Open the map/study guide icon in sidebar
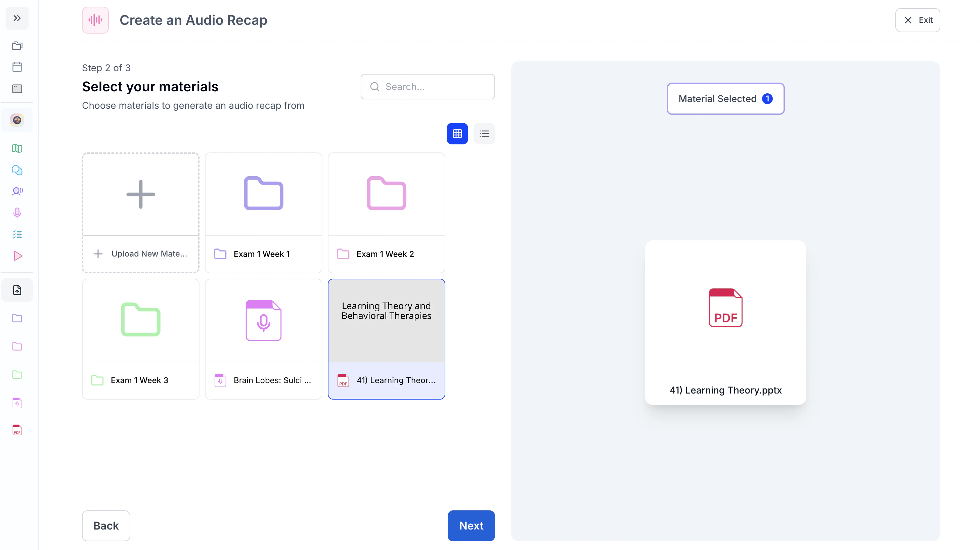 coord(17,148)
